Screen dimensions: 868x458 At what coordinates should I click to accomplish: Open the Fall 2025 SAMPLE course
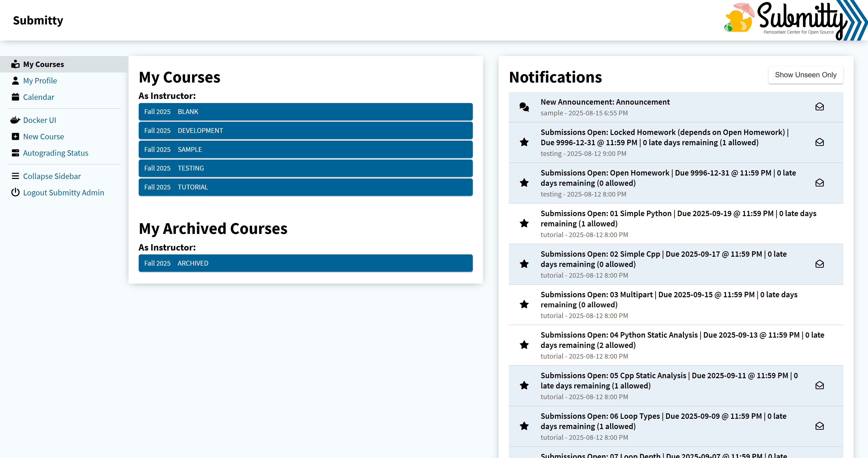[x=305, y=149]
